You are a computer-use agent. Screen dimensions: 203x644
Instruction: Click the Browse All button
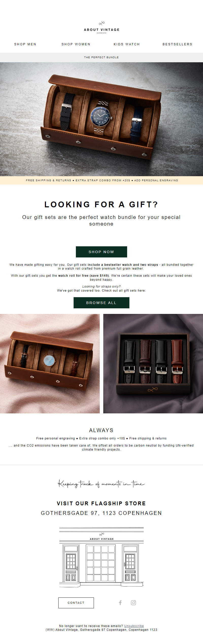[101, 303]
